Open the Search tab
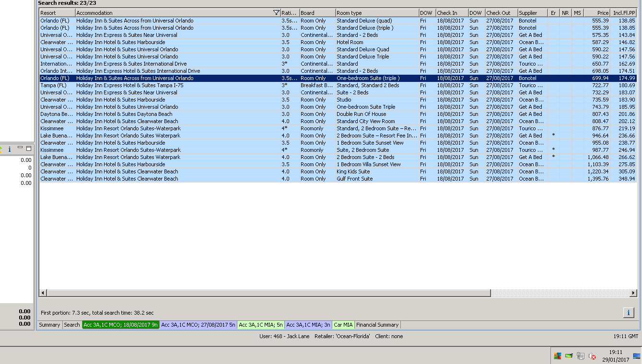The height and width of the screenshot is (364, 642). click(x=72, y=325)
